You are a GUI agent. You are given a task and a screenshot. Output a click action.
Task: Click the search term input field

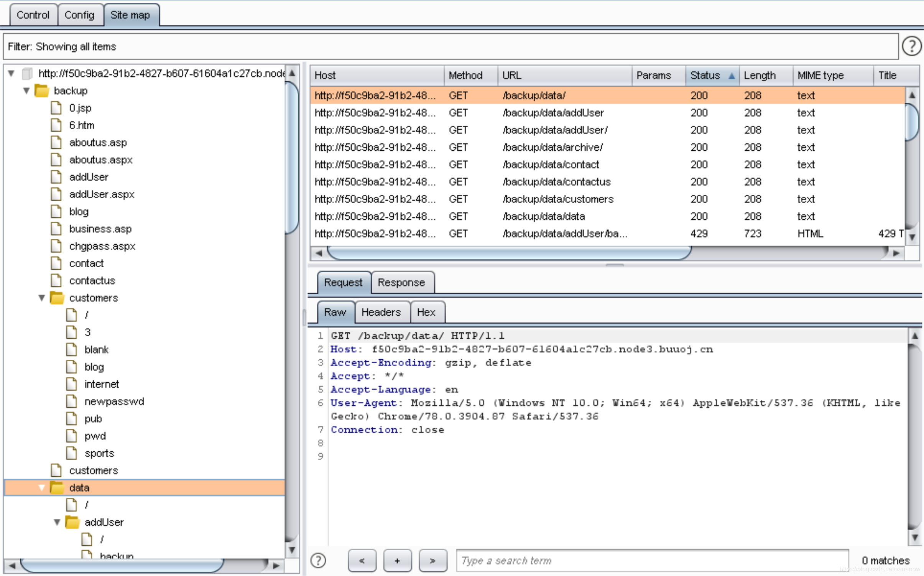click(x=652, y=561)
